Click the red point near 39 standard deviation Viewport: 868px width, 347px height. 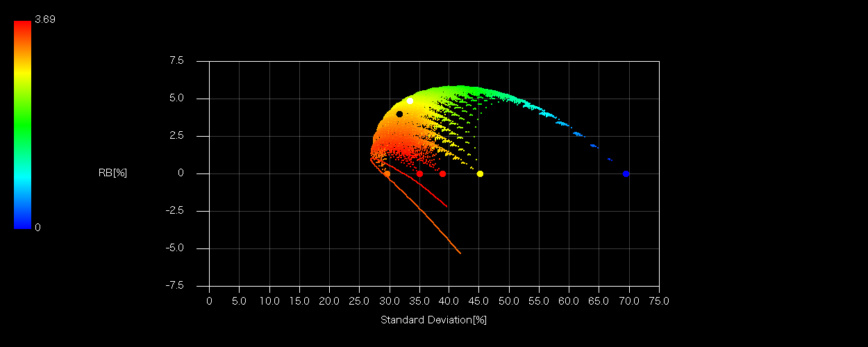tap(442, 173)
